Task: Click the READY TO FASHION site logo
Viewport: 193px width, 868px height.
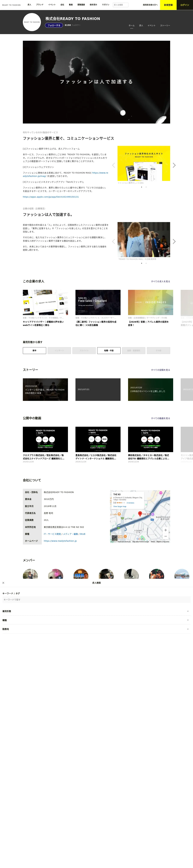Action: coord(11,5)
